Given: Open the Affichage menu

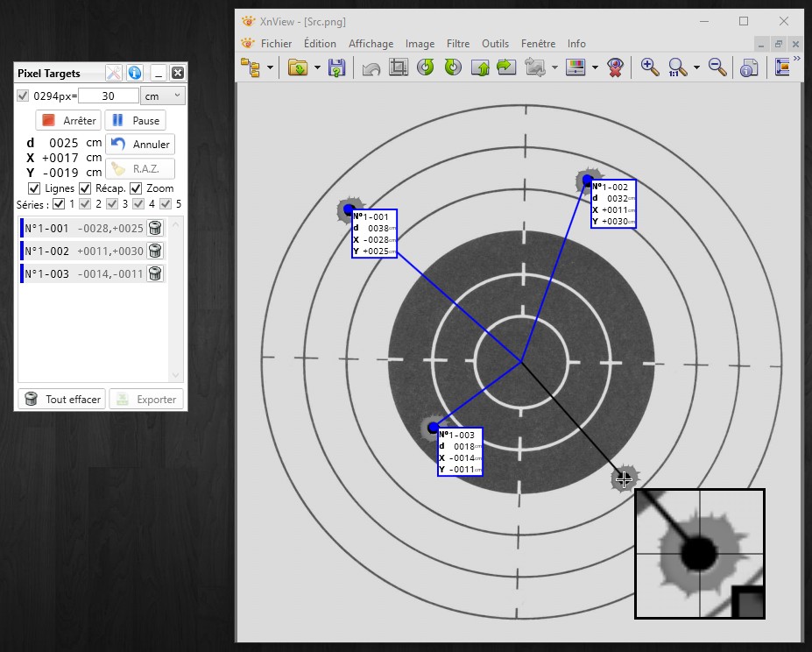Looking at the screenshot, I should click(371, 44).
